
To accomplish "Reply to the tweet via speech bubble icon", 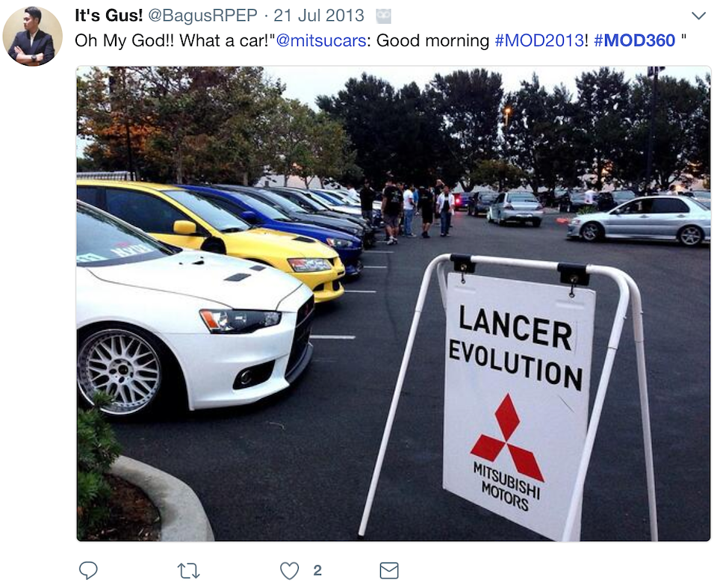I will [88, 570].
